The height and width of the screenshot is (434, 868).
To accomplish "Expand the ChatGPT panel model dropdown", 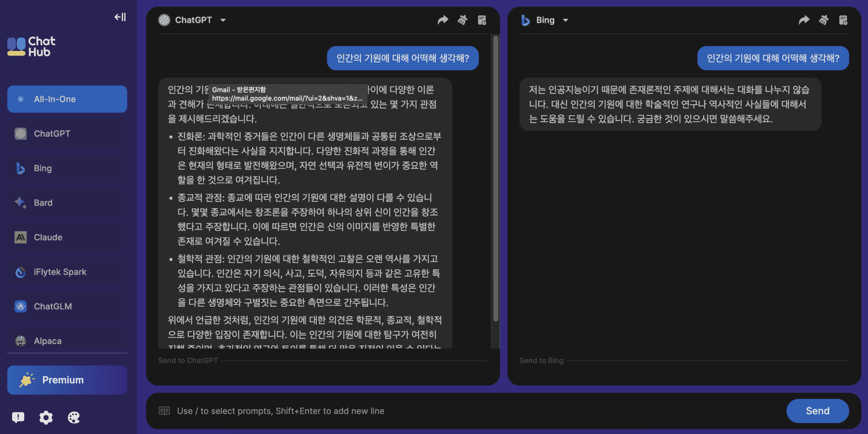I will click(x=223, y=20).
